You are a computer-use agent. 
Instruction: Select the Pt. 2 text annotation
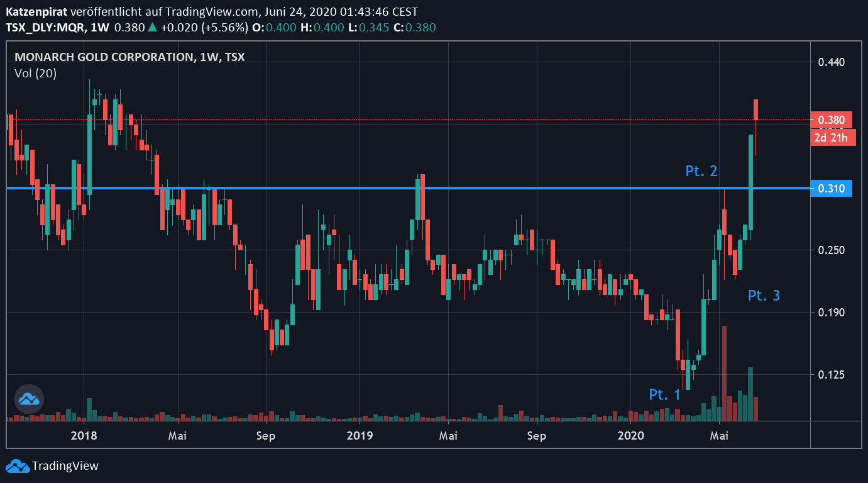tap(701, 170)
